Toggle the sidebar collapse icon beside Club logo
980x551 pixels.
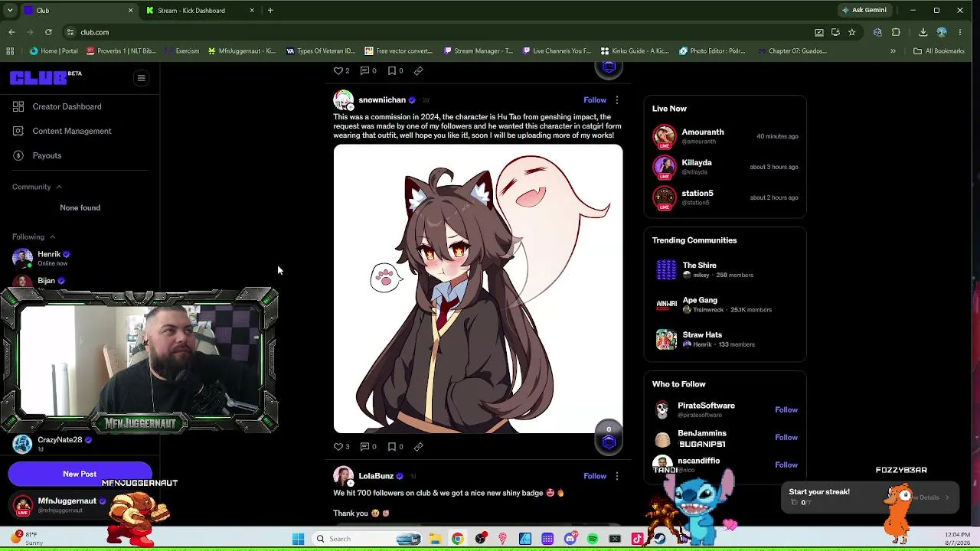pyautogui.click(x=141, y=78)
